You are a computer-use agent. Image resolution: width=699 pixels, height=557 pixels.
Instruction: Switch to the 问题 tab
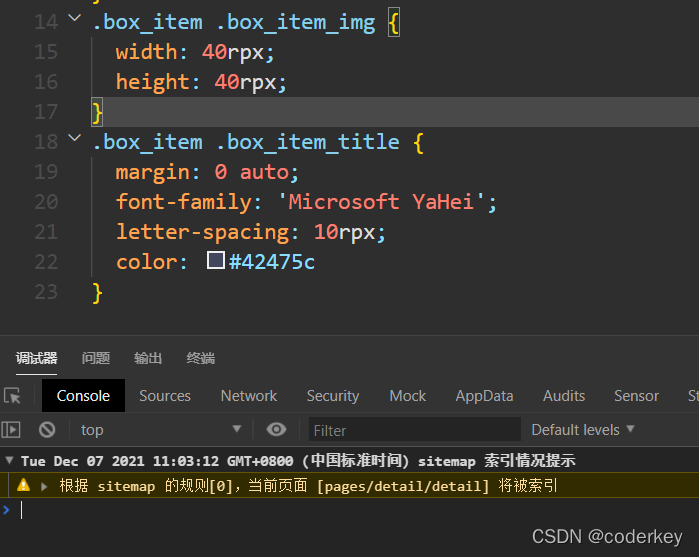point(96,358)
